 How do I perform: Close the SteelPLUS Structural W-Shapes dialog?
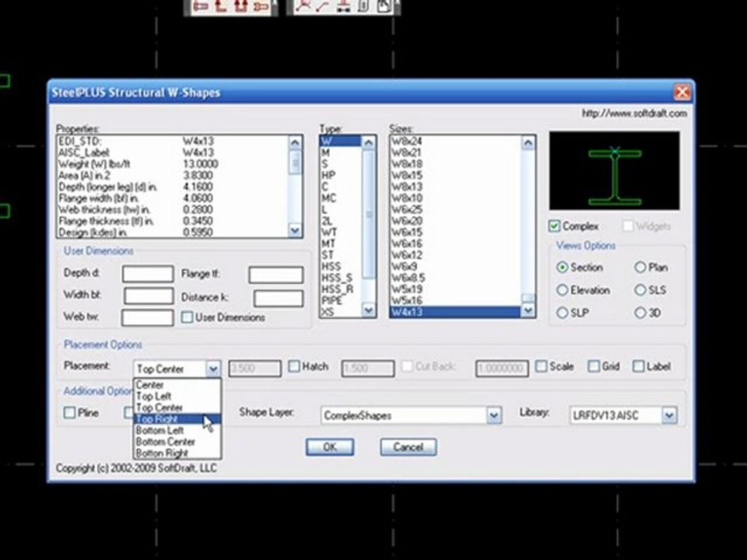click(x=682, y=92)
